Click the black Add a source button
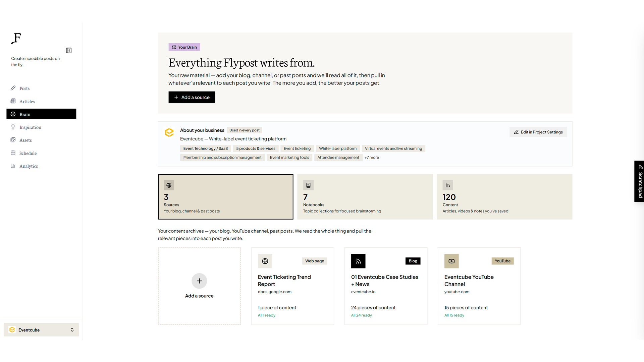Screen dimensions: 644x362 (192, 97)
